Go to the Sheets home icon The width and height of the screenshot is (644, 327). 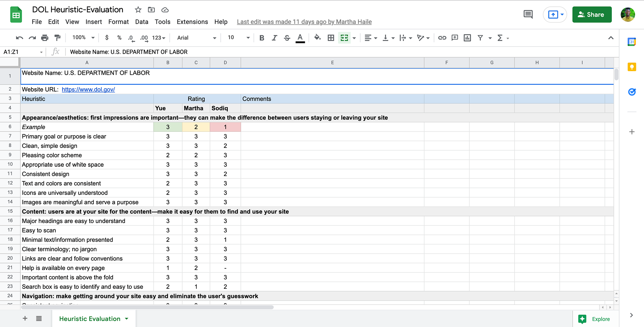pyautogui.click(x=16, y=15)
